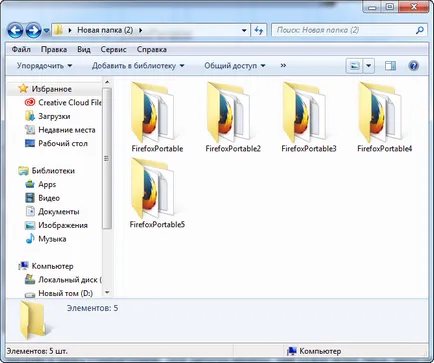Image resolution: width=434 pixels, height=363 pixels.
Task: Click the "FirefoxPortable2" folder name label
Action: pyautogui.click(x=233, y=149)
